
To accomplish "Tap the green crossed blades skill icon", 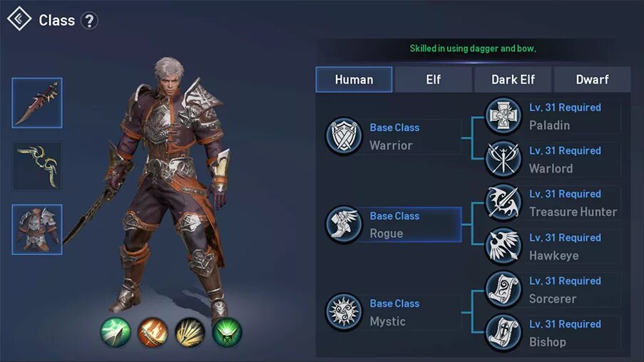I will tap(227, 333).
